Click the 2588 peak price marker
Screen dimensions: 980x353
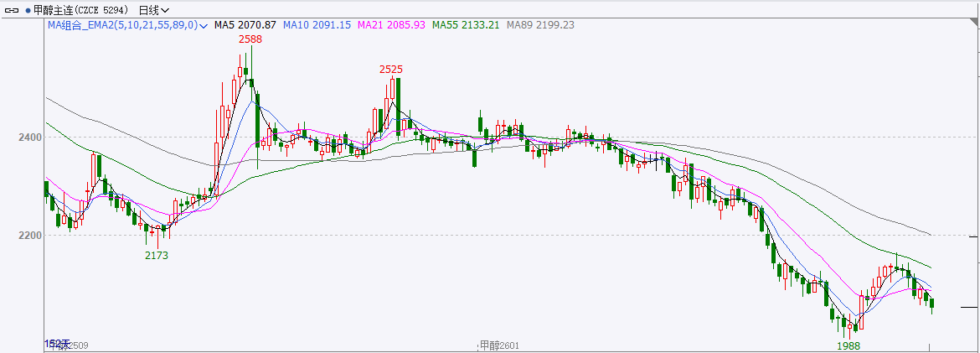click(249, 39)
